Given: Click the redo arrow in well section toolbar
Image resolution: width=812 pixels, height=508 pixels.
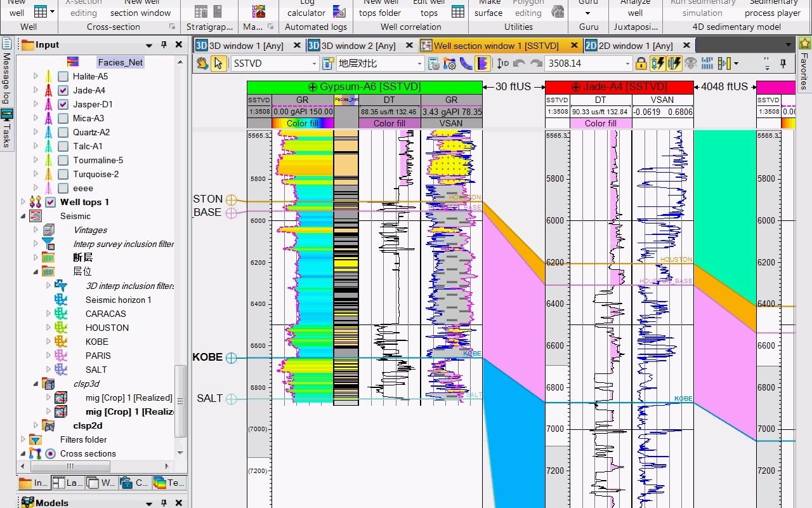Looking at the screenshot, I should tap(536, 63).
